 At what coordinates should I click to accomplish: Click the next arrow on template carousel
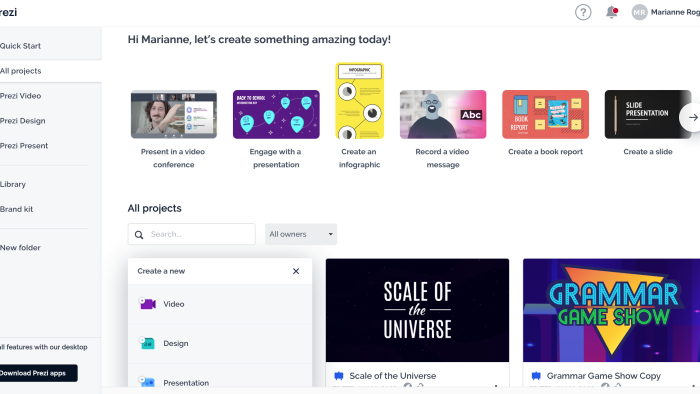692,117
